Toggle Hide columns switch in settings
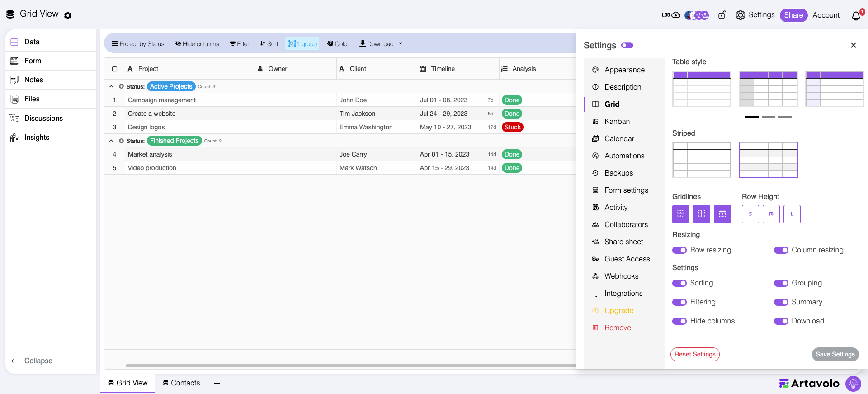868x394 pixels. [679, 321]
